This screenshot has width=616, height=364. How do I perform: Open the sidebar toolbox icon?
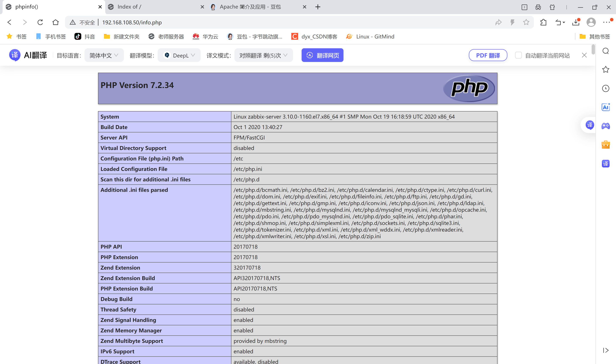point(606,145)
